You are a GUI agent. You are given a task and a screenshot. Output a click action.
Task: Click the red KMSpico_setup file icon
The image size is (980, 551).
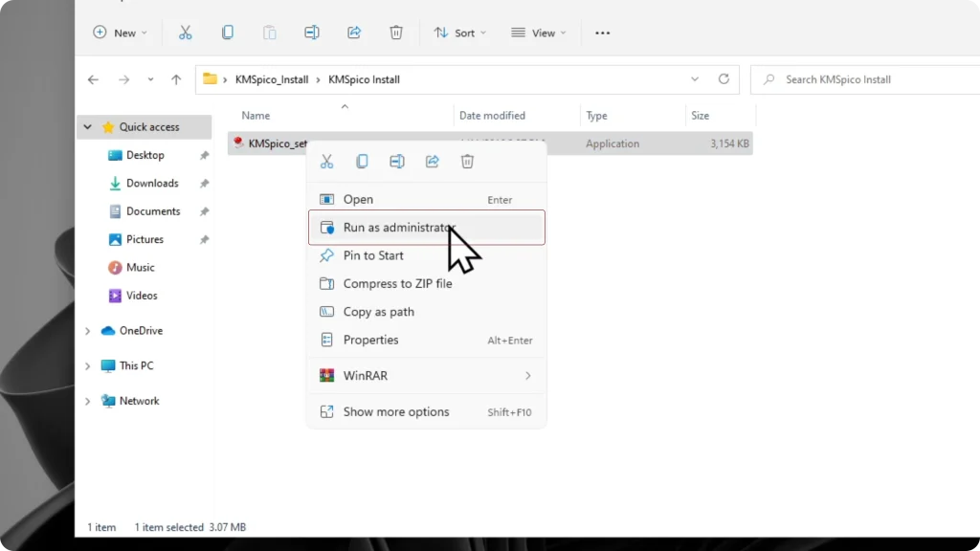238,143
